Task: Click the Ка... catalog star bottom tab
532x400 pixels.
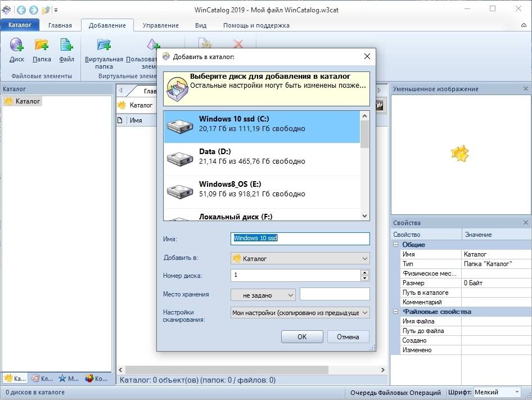Action: [15, 378]
